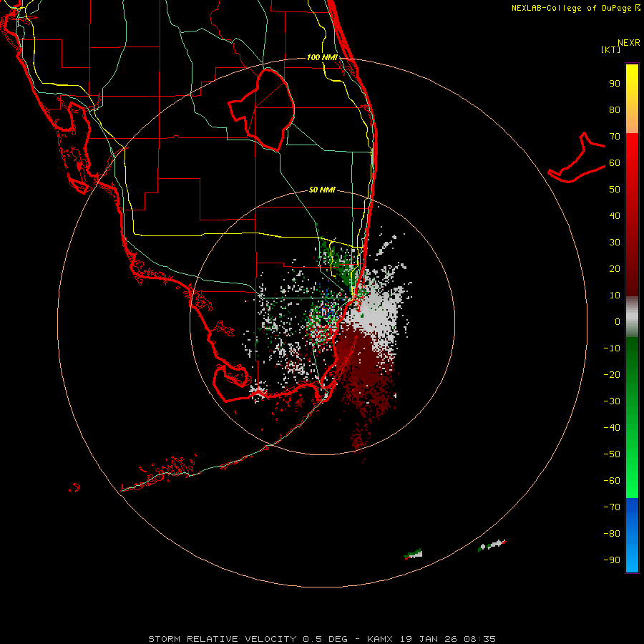
Task: Select the -80 value on velocity scale
Action: (612, 534)
